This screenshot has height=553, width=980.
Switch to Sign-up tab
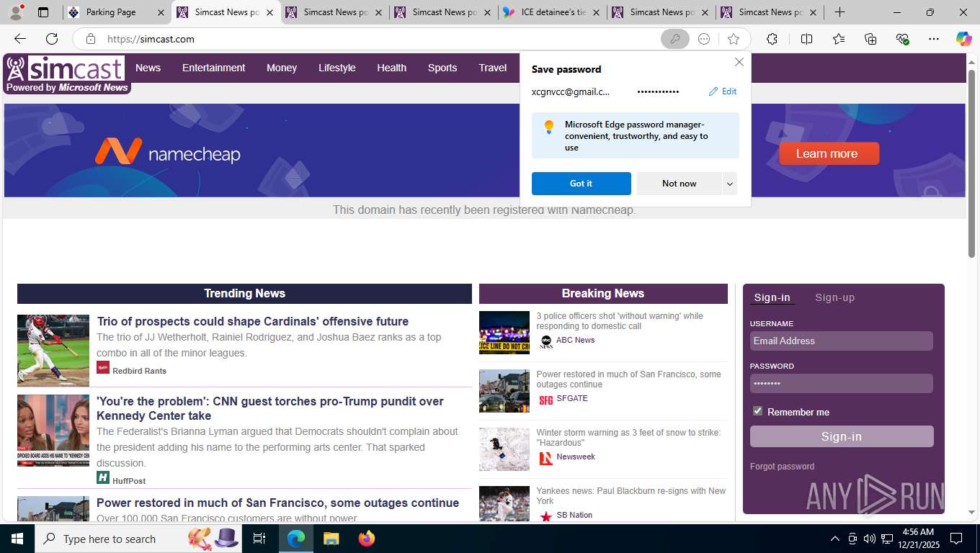click(834, 297)
